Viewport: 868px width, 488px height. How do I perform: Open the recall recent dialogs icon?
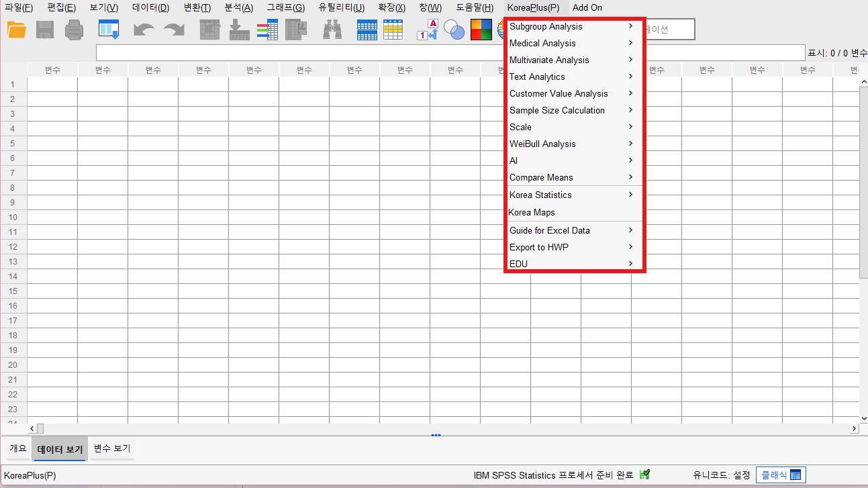click(x=109, y=30)
